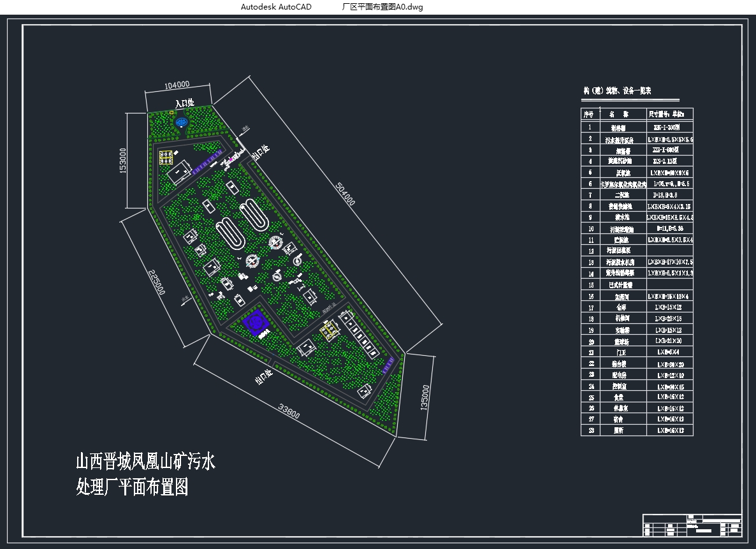The width and height of the screenshot is (756, 549).
Task: Select the fountain symbol near the 入口处 entrance
Action: click(182, 122)
